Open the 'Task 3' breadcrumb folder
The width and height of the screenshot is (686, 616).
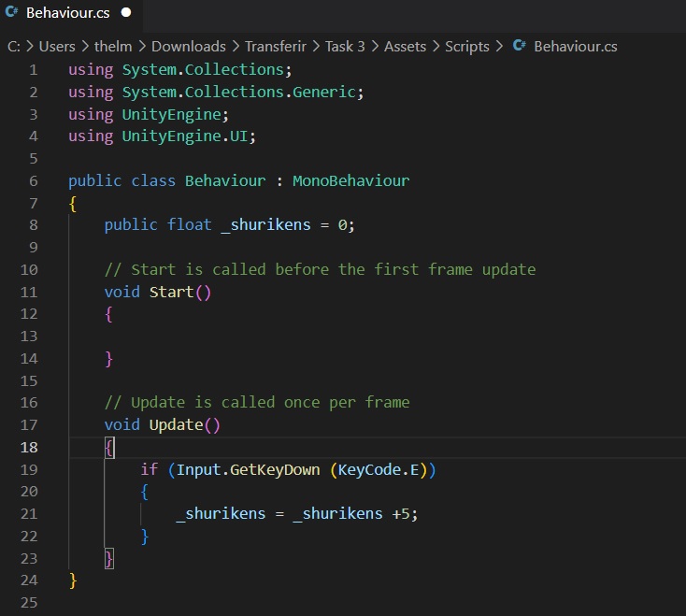pos(345,47)
